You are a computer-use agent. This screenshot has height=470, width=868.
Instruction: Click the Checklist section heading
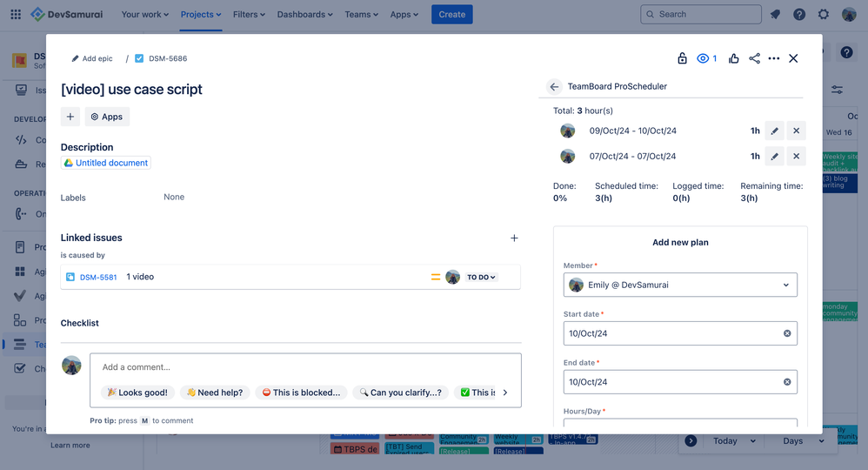[x=80, y=323]
